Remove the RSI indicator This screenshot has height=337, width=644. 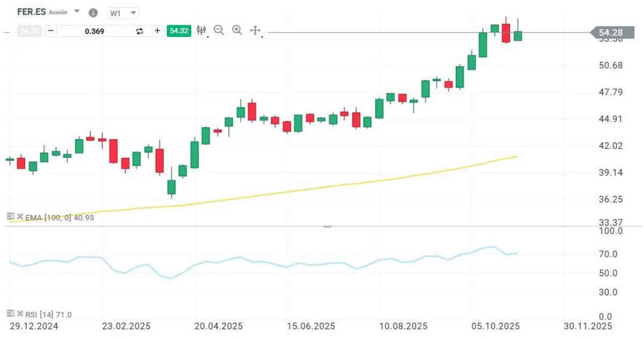click(x=20, y=313)
